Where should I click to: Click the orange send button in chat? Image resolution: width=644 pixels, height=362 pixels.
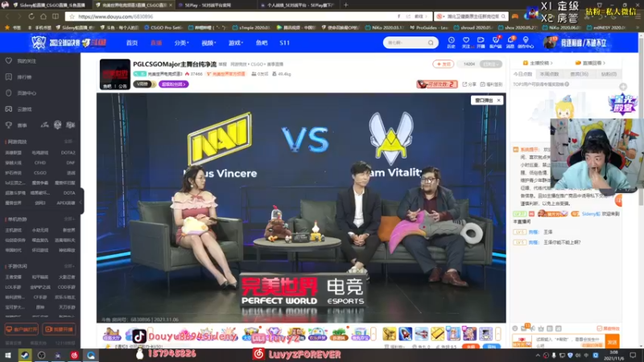613,342
